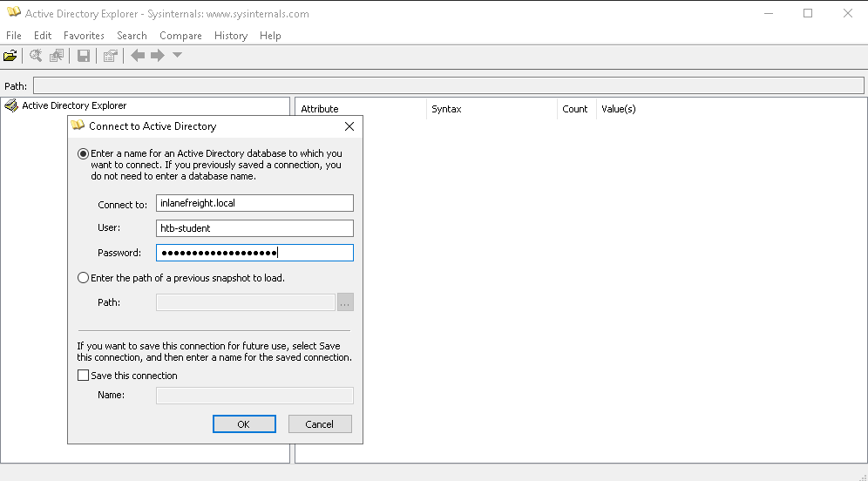The image size is (868, 481).
Task: Click the Connect to Active Directory dialog icon
Action: [78, 125]
